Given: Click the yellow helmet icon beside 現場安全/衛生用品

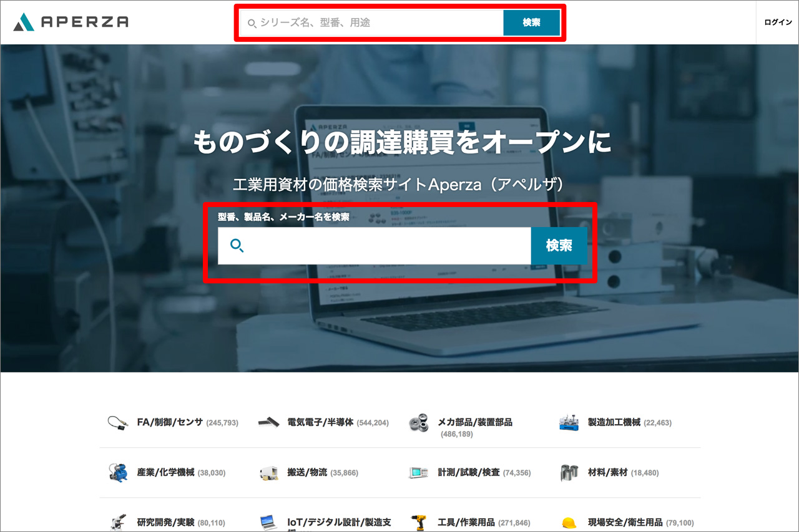Looking at the screenshot, I should tap(569, 523).
